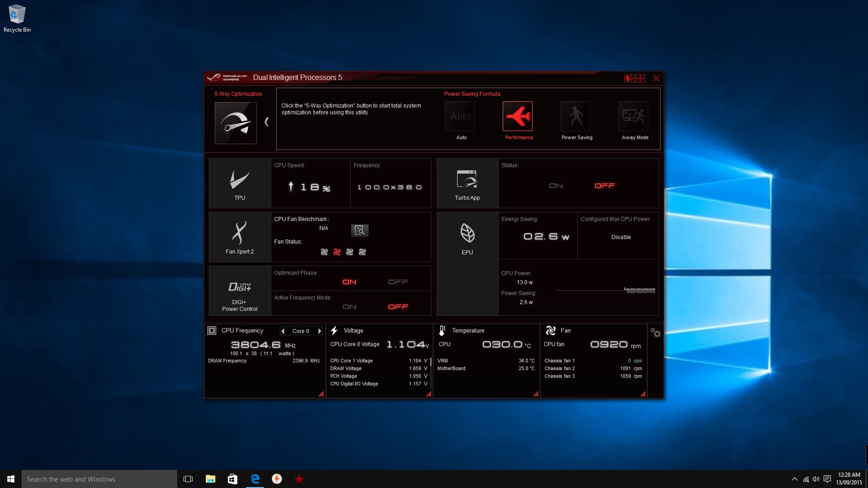Expand the CPU Frequency monitor corner triangle

click(x=321, y=394)
